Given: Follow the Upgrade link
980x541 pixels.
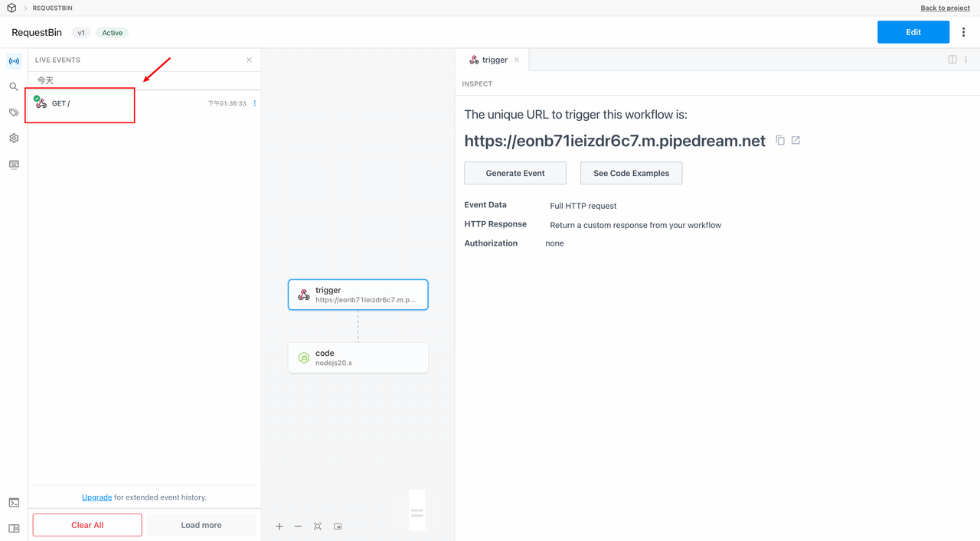Looking at the screenshot, I should pos(96,497).
